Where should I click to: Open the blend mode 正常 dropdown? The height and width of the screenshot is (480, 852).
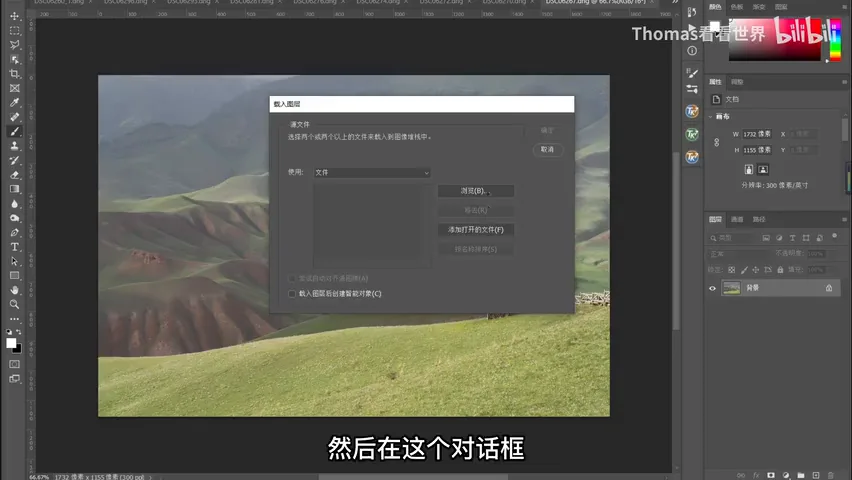(740, 254)
